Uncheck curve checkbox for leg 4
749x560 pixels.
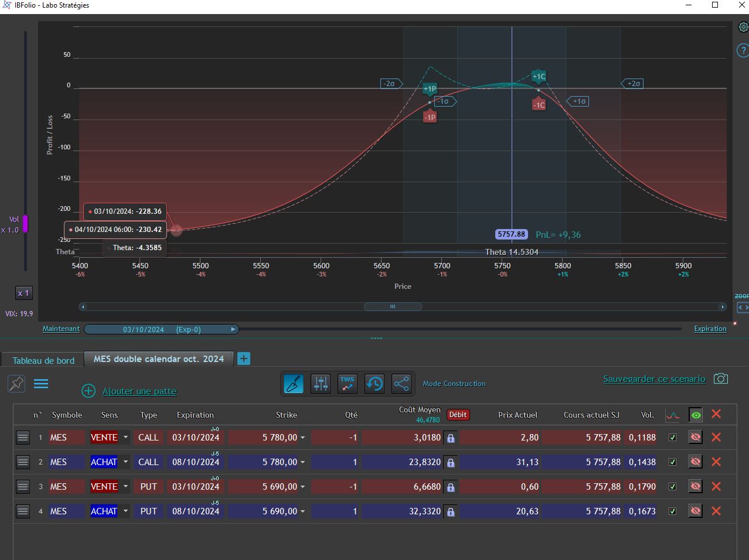pyautogui.click(x=673, y=511)
